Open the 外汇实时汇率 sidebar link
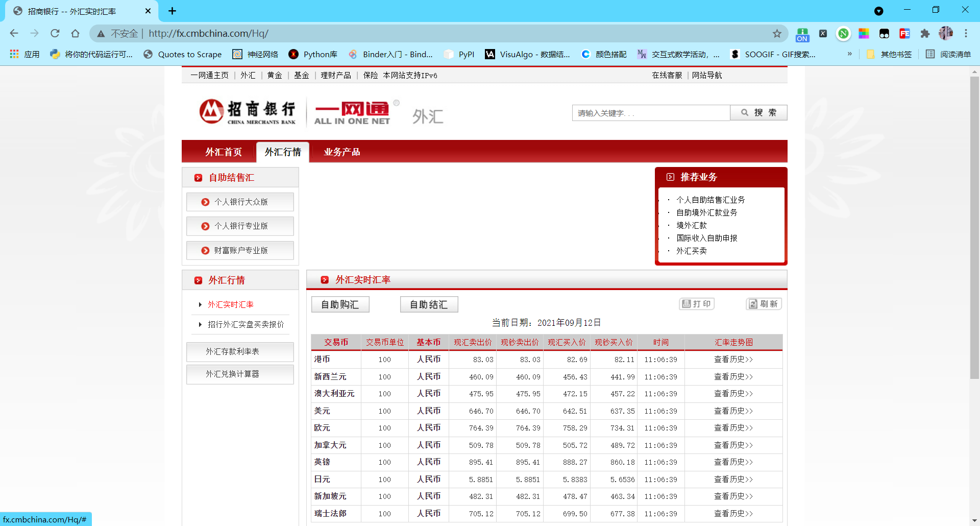 pyautogui.click(x=230, y=304)
